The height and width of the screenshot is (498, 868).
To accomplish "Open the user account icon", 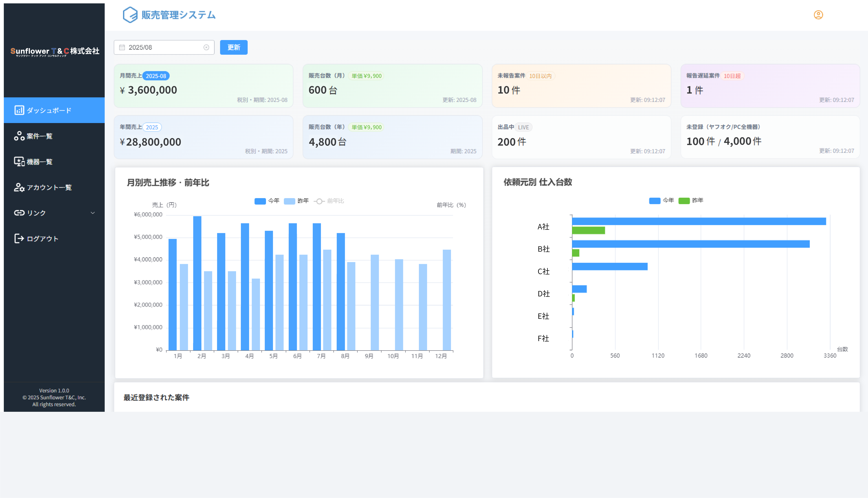I will coord(818,15).
